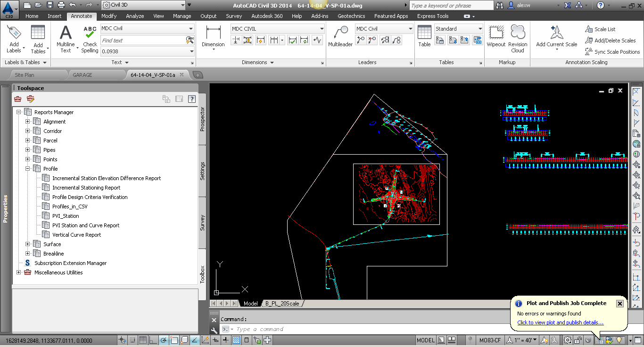Open the MDC Civil text style dropdown

point(190,28)
